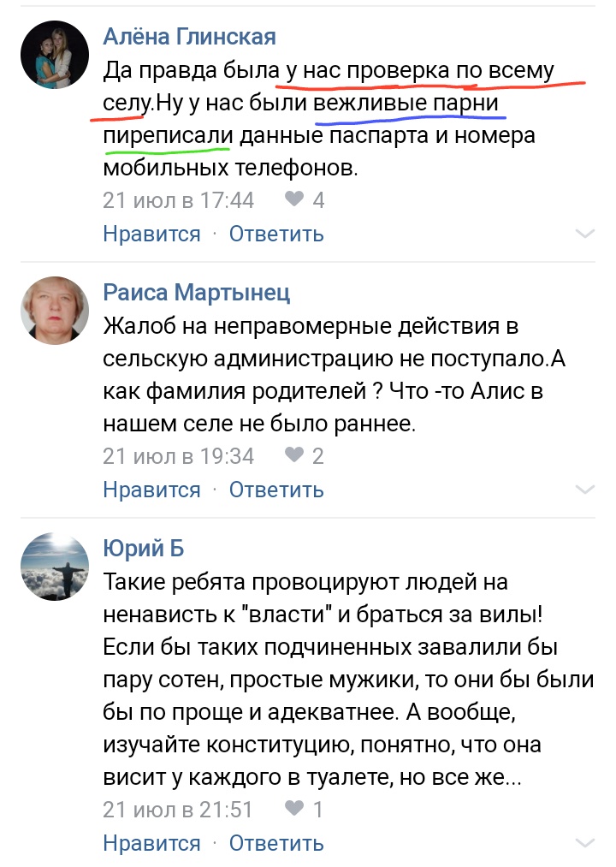Click the 21 июл в 21:51 timestamp
This screenshot has height=867, width=616.
[179, 810]
